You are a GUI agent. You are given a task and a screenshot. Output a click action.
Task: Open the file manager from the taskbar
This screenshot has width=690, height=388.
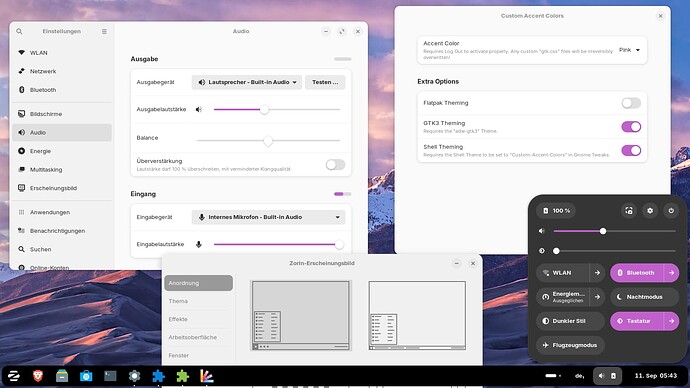[x=62, y=376]
